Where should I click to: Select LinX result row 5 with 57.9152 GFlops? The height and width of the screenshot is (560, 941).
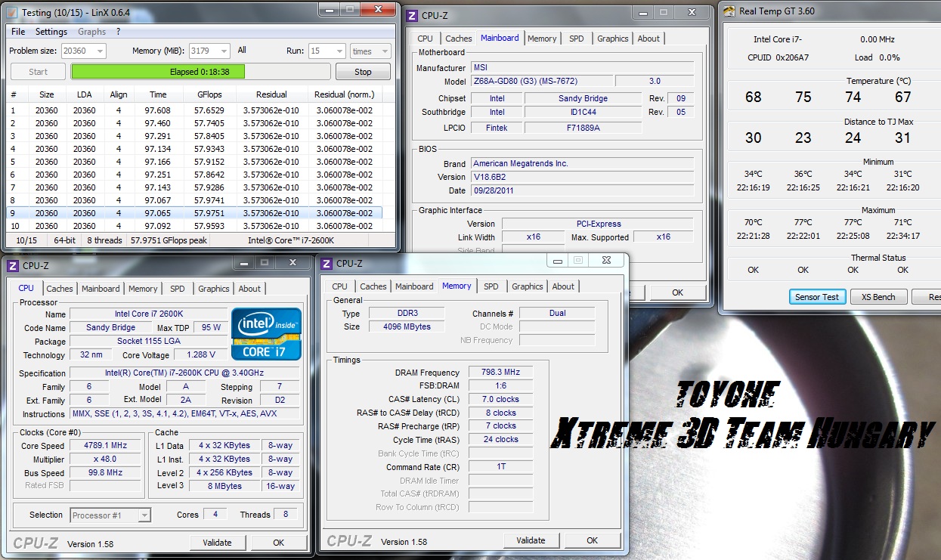click(x=195, y=162)
